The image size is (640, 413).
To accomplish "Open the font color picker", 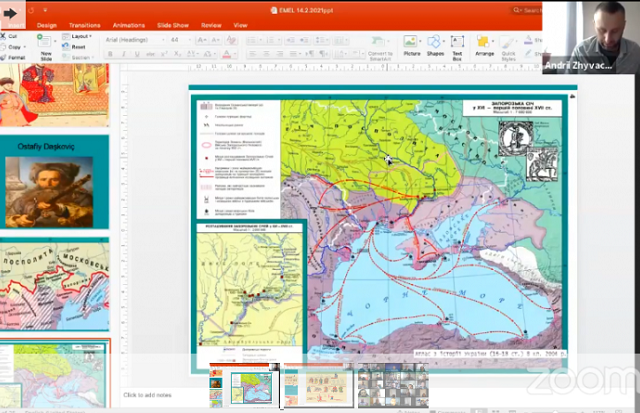I will tap(228, 54).
